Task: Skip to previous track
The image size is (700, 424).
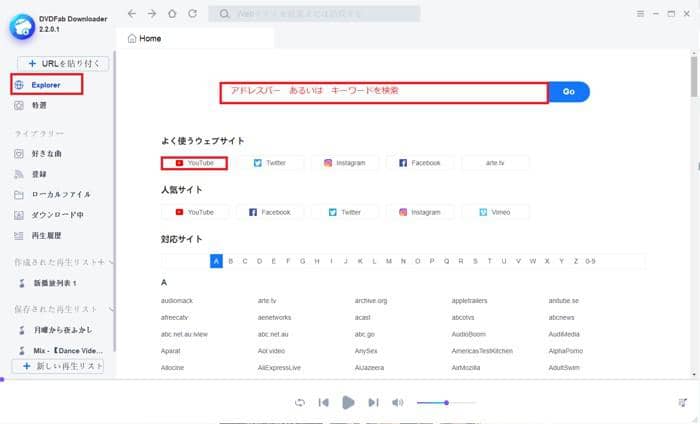Action: (324, 403)
